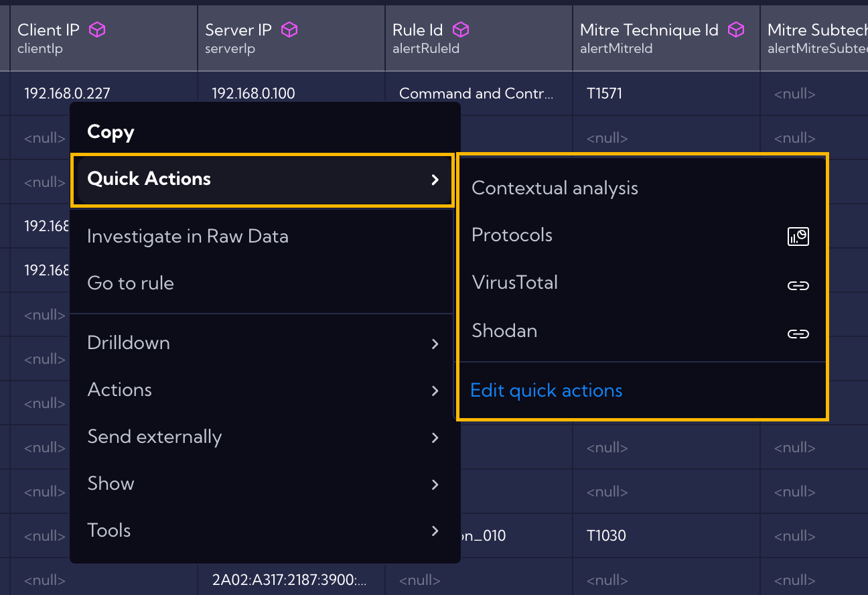Click the cube icon beside Server IP
The width and height of the screenshot is (868, 595).
[x=289, y=29]
